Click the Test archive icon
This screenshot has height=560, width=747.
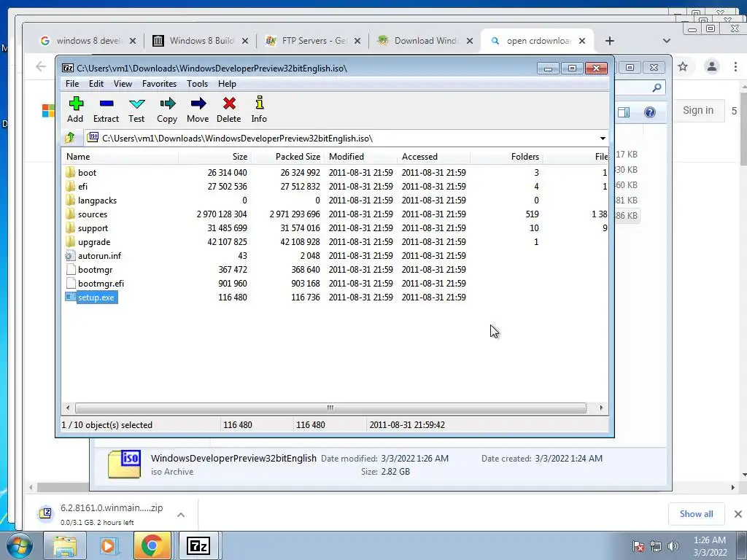click(136, 109)
